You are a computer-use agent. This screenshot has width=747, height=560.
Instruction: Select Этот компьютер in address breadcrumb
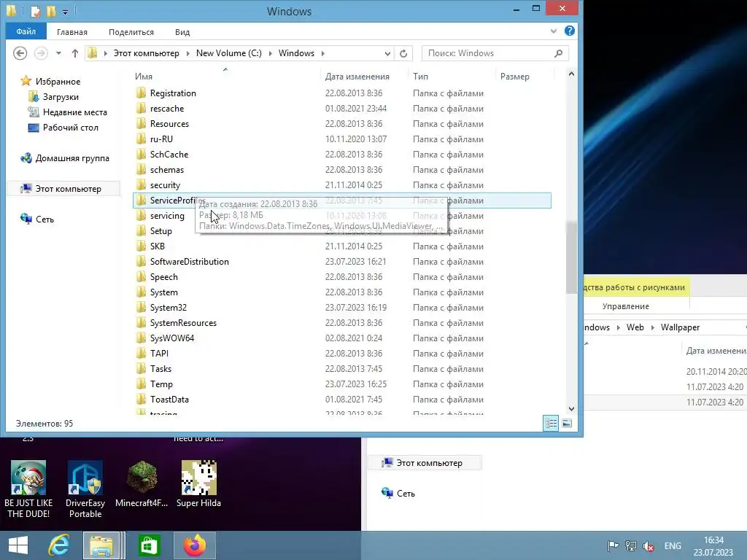click(x=146, y=53)
